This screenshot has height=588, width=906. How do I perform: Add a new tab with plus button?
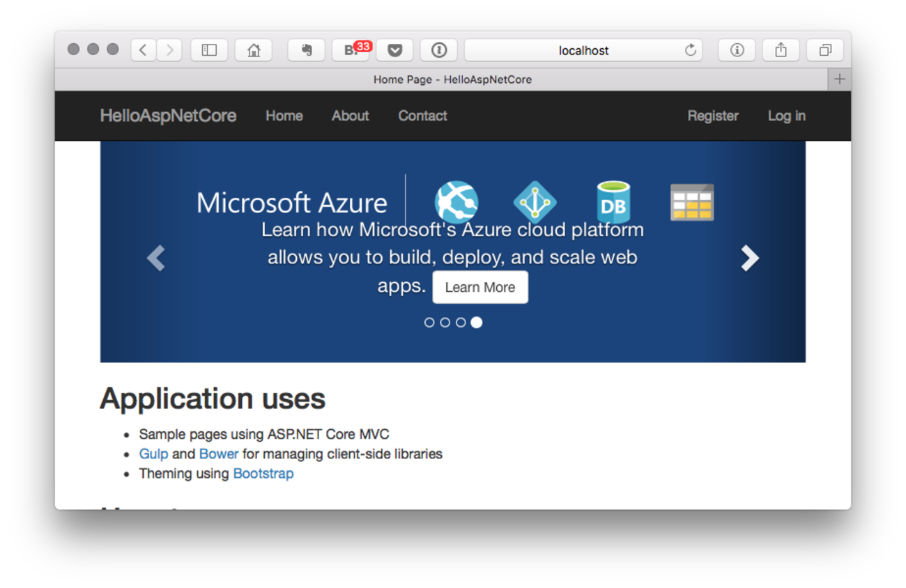tap(839, 79)
